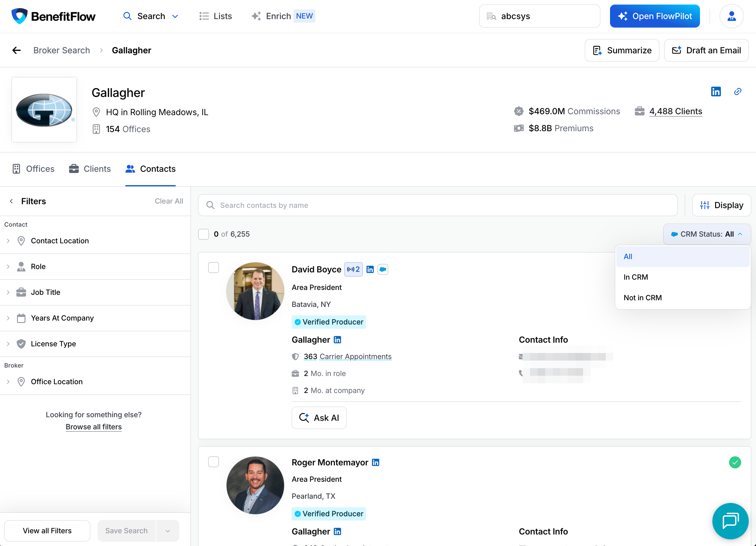Expand the Job Title filter
756x546 pixels.
(95, 292)
